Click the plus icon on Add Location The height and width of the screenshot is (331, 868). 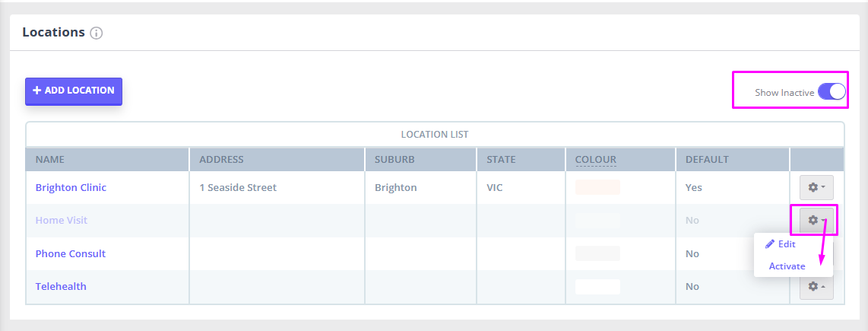[x=37, y=91]
